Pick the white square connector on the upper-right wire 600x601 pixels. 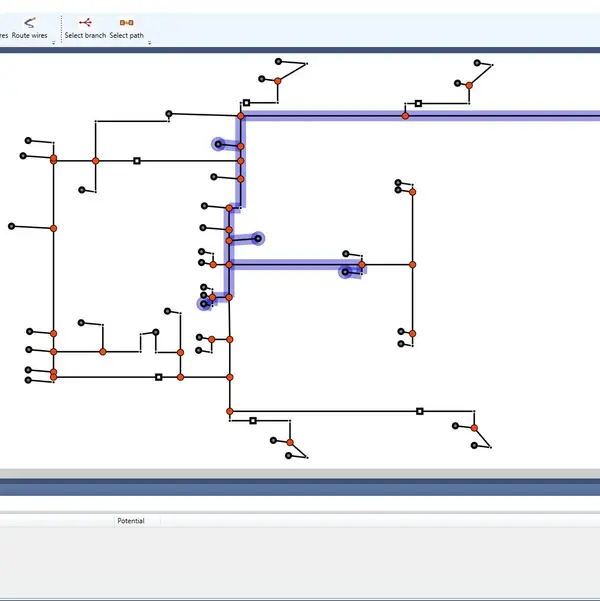(417, 103)
